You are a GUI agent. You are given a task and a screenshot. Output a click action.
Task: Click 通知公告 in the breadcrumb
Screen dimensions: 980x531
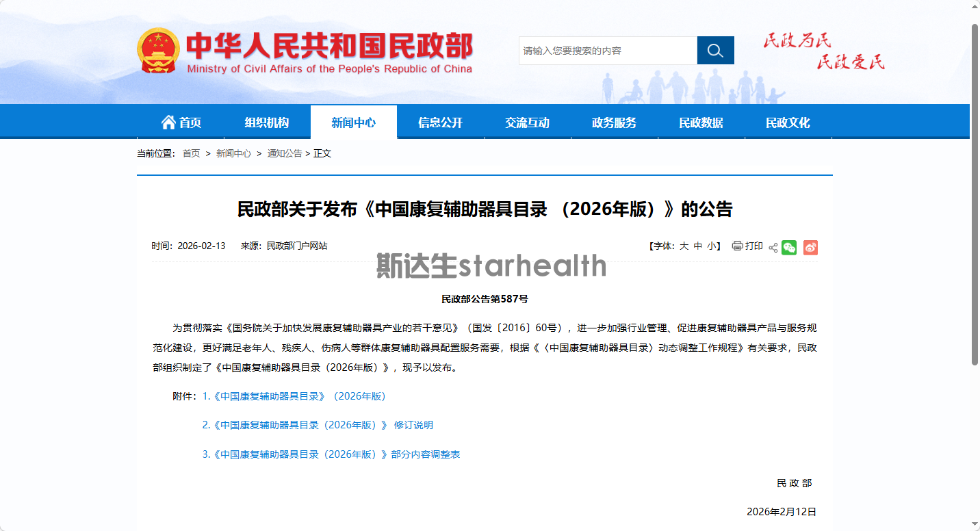(x=285, y=153)
